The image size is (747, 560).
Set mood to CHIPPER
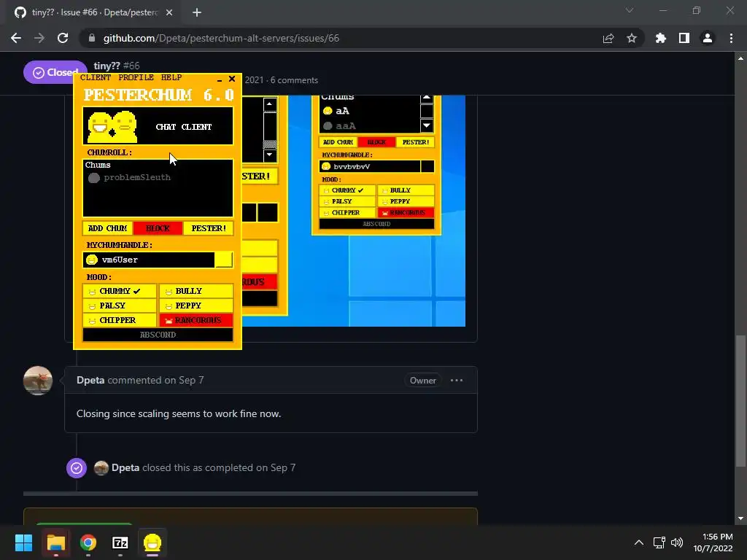coord(120,320)
